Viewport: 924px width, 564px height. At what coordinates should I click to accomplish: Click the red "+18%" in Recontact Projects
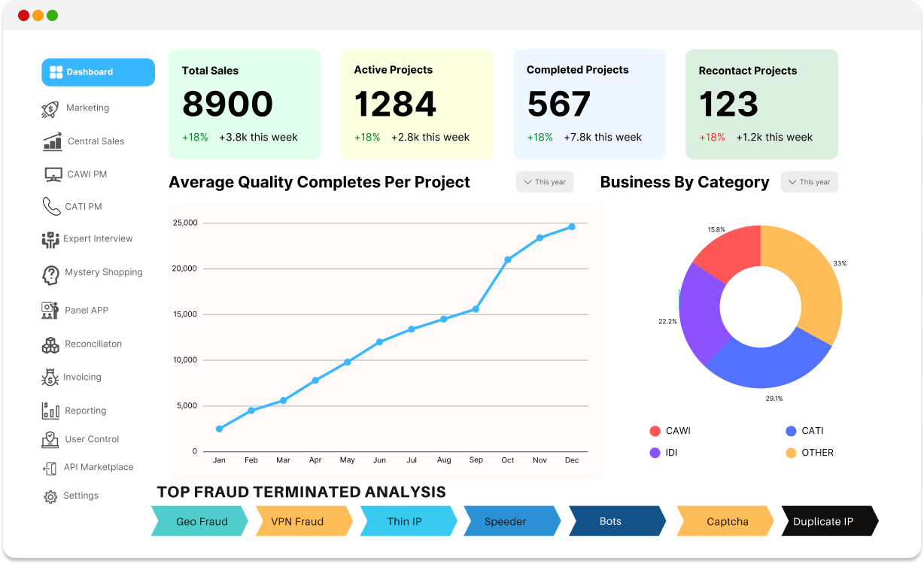click(x=712, y=138)
